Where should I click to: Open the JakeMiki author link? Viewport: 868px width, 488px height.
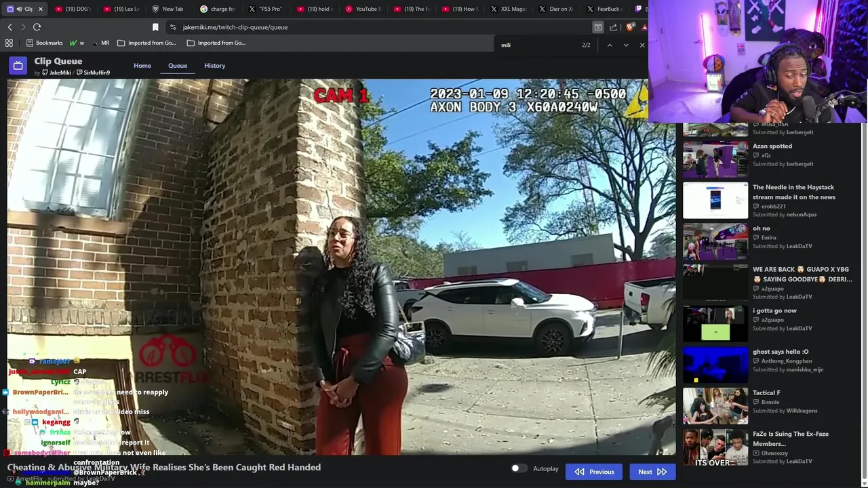(x=56, y=73)
